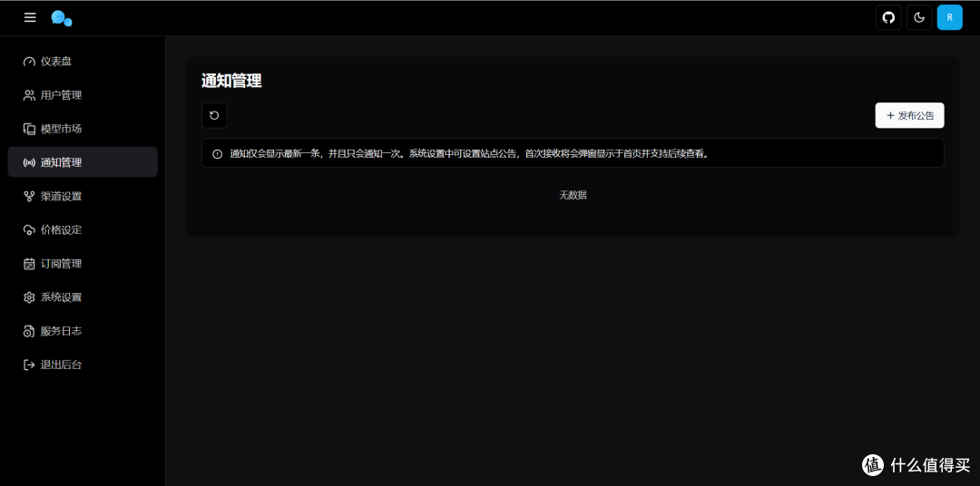Refresh the notification list
This screenshot has width=980, height=486.
(x=214, y=115)
